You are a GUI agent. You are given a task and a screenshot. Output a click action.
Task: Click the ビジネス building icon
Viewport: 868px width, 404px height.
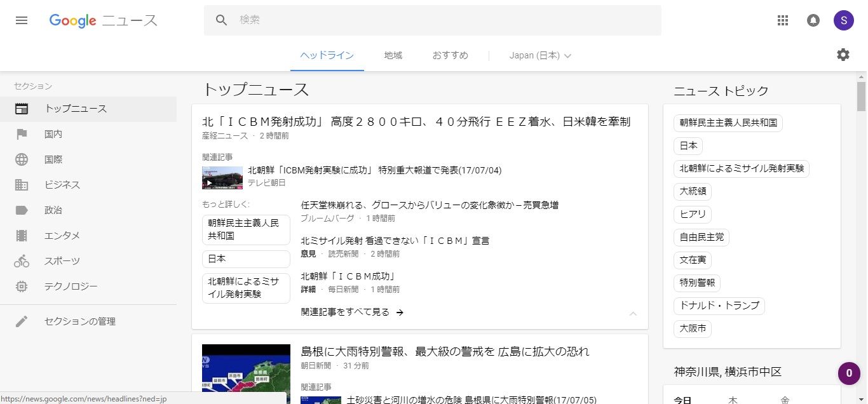pos(22,185)
